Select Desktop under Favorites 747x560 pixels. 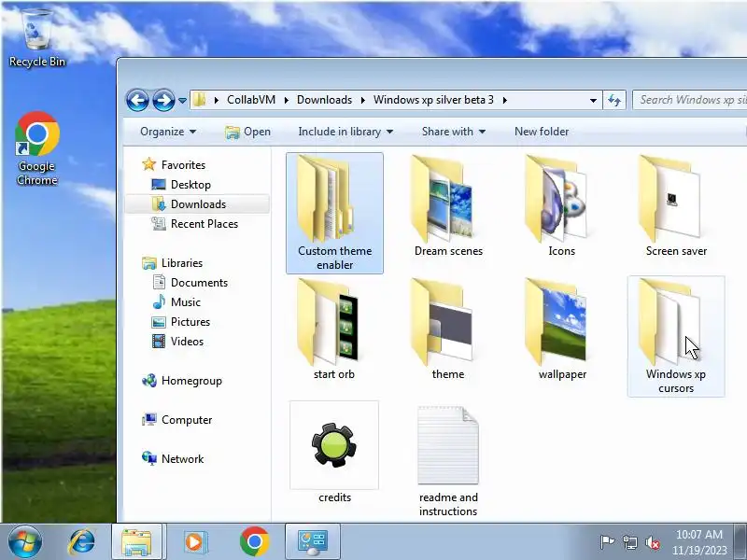190,184
